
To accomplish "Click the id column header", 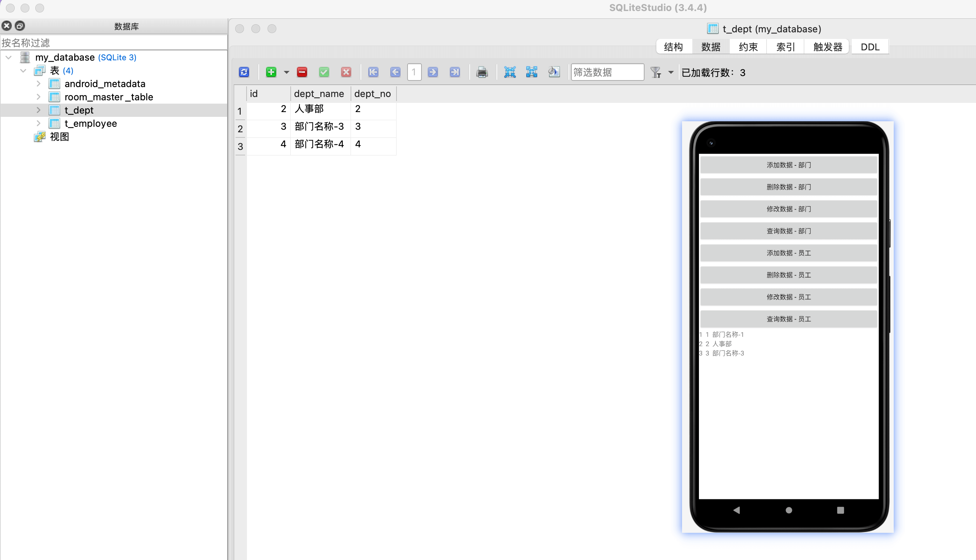I will pos(268,93).
